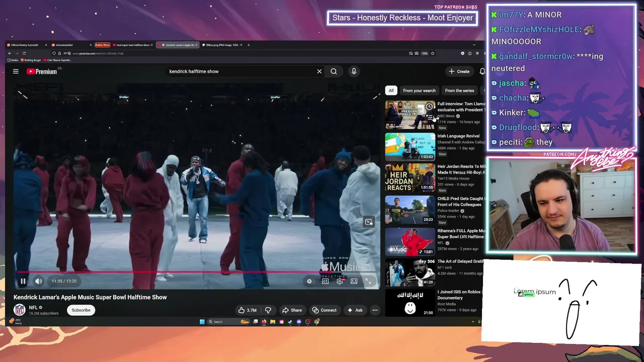Viewport: 644px width, 362px height.
Task: Enter fullscreen on the video player
Action: (x=368, y=281)
